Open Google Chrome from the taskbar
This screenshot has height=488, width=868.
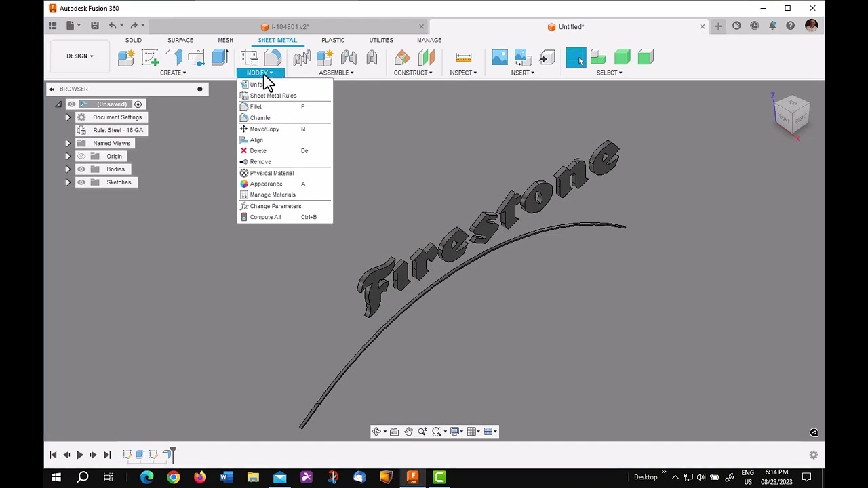pos(173,477)
